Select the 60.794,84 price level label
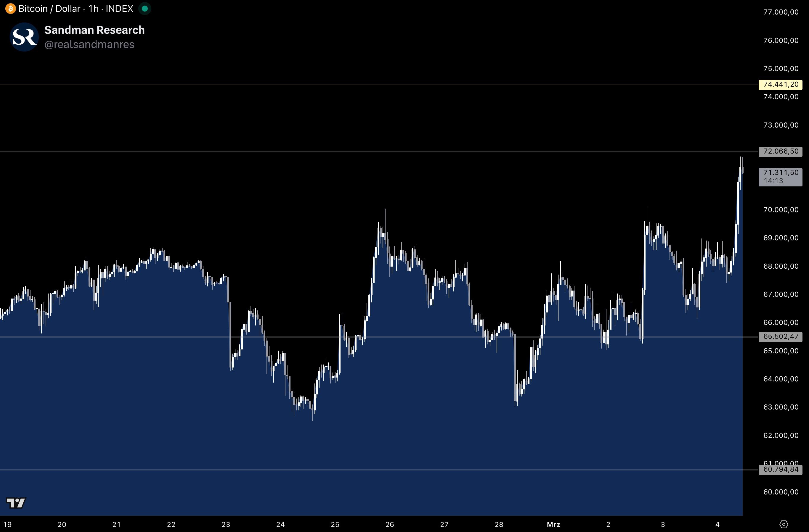This screenshot has width=809, height=532. (x=781, y=470)
